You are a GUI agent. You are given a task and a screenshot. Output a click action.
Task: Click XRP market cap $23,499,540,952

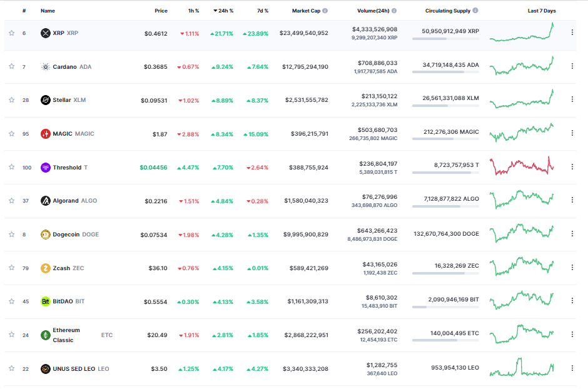pos(304,33)
